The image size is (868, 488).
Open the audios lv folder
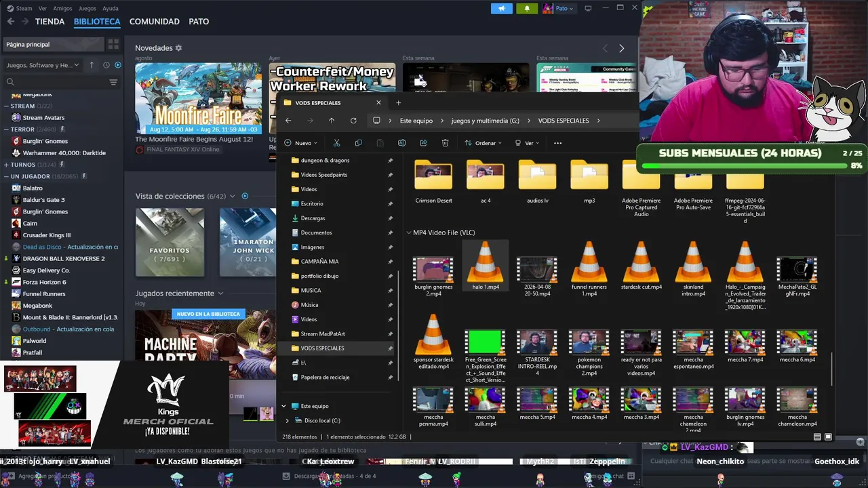click(x=537, y=181)
